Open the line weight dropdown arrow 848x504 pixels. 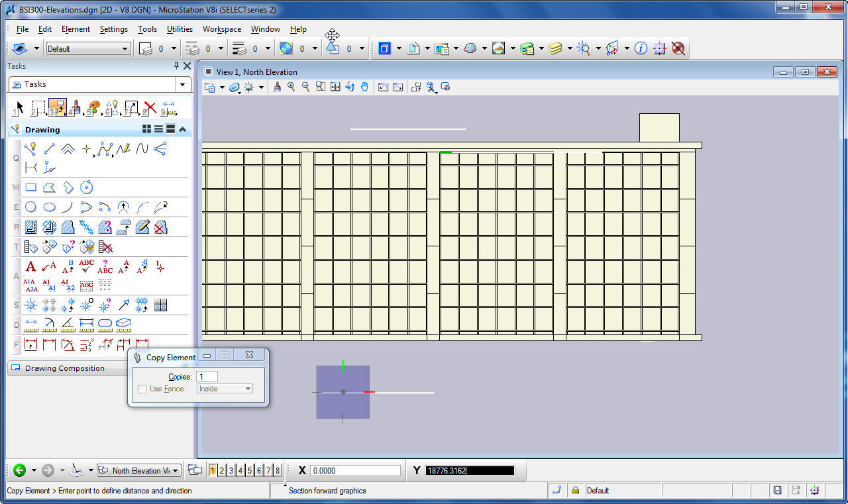pos(268,48)
